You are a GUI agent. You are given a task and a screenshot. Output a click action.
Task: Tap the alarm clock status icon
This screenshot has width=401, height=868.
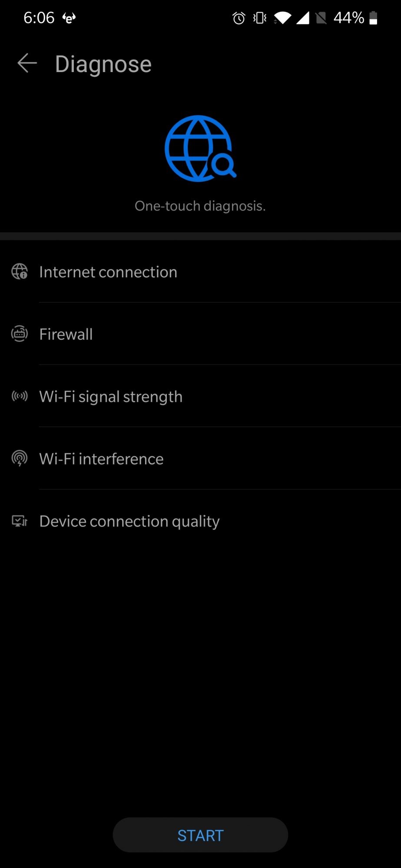[239, 18]
